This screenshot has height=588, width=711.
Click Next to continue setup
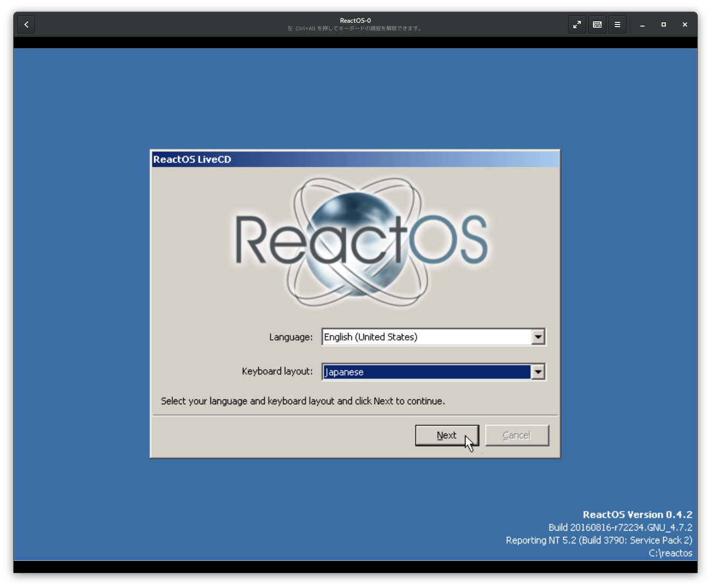[x=446, y=434]
